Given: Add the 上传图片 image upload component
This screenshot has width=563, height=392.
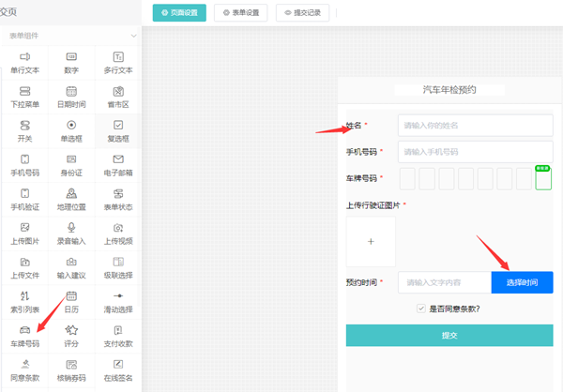Looking at the screenshot, I should coord(24,234).
